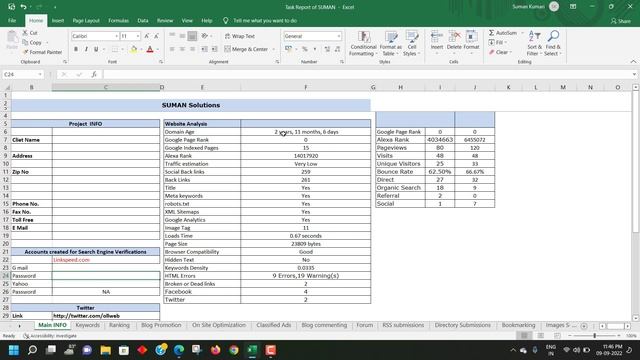Select the Format Painter tool
The width and height of the screenshot is (640, 360).
pyautogui.click(x=42, y=52)
